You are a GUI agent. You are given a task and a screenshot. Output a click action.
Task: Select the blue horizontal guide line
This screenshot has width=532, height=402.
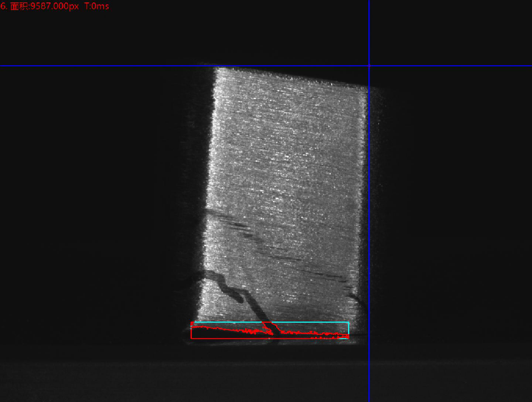click(113, 66)
